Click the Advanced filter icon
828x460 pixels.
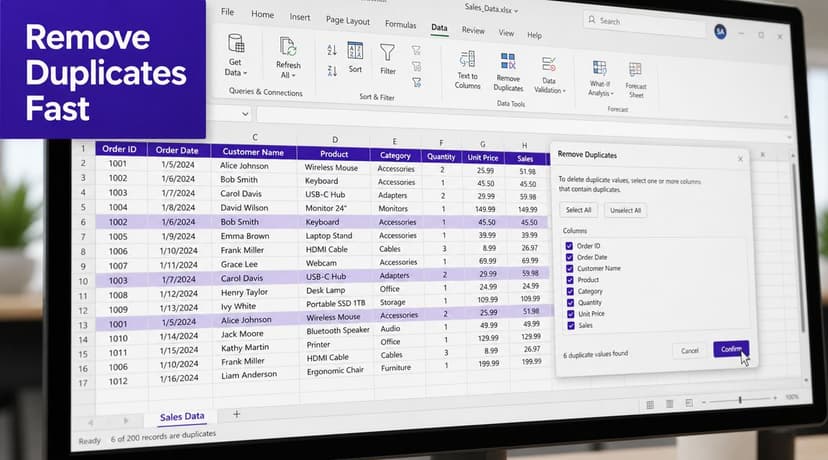pyautogui.click(x=417, y=82)
